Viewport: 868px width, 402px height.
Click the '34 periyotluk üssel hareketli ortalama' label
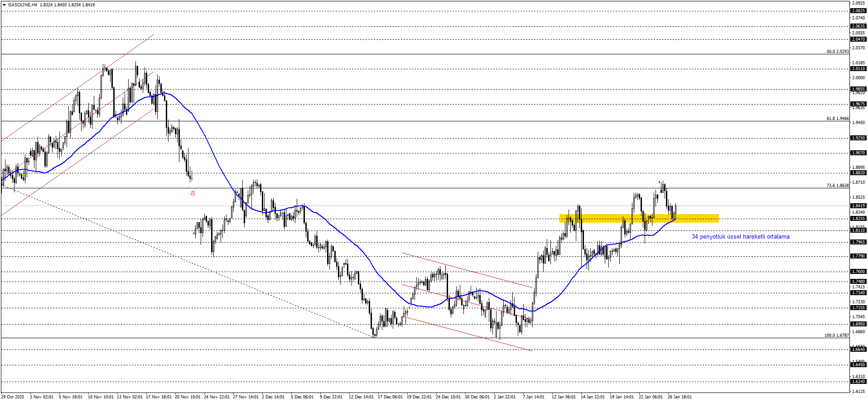(x=740, y=237)
